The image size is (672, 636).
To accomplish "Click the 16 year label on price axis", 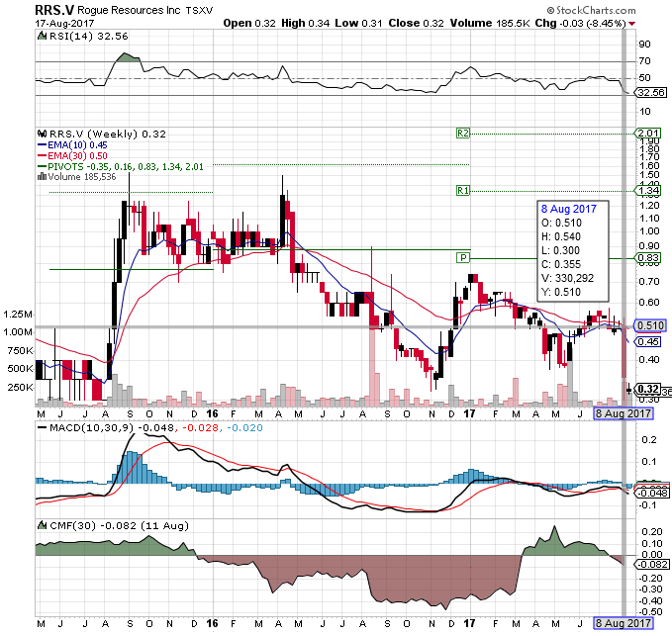I will point(212,414).
